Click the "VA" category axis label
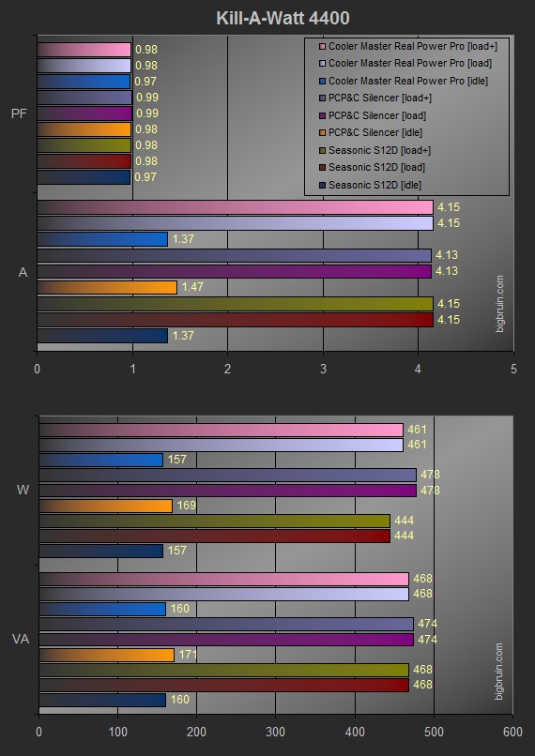This screenshot has height=756, width=535. point(21,640)
